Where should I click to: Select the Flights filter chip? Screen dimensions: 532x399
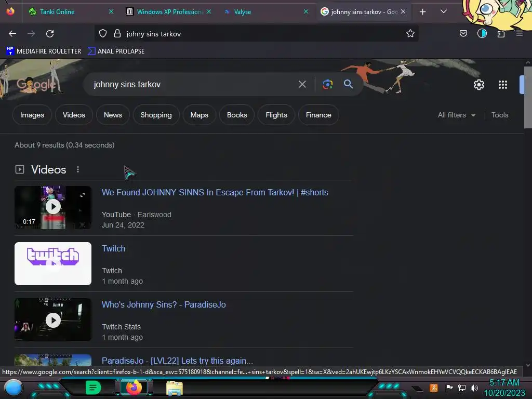tap(276, 115)
